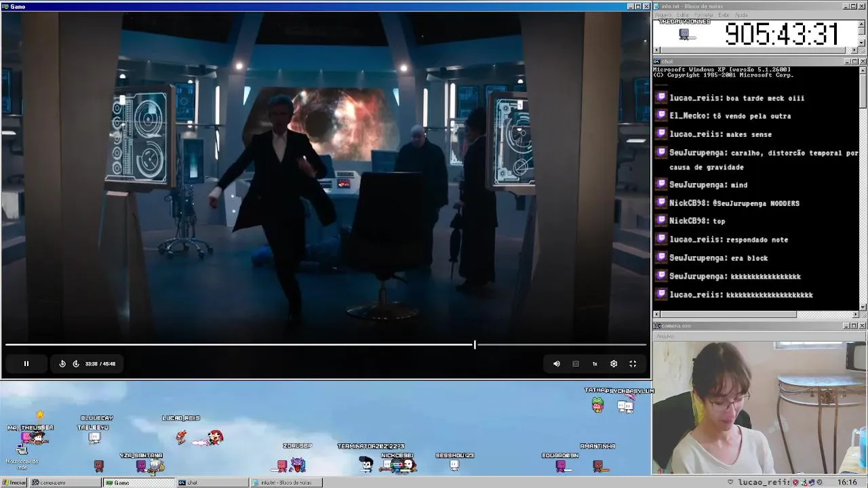Skip forward ten seconds in the video
Viewport: 868px width, 488px height.
(76, 364)
